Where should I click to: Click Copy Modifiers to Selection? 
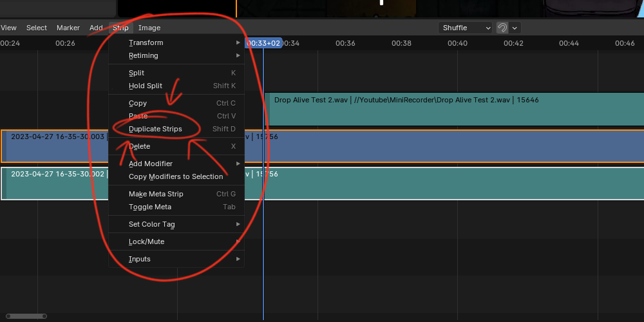176,176
